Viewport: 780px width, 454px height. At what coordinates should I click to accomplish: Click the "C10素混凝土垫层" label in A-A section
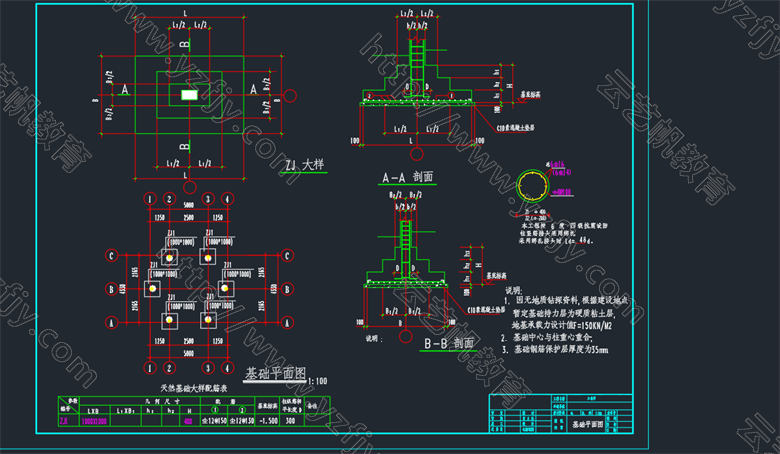click(515, 128)
